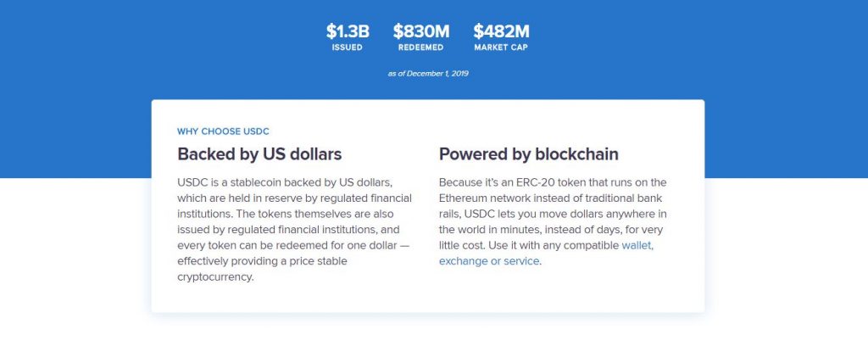Click the $482M market cap figure
The image size is (868, 346).
(501, 31)
